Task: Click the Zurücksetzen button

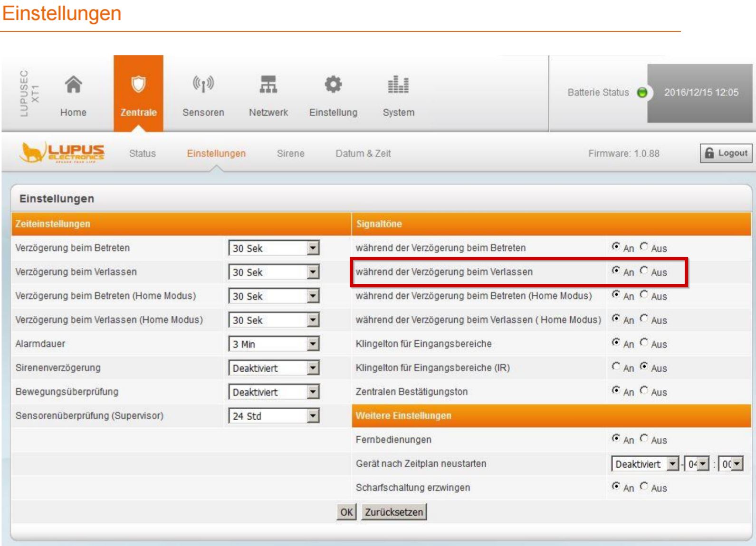Action: (x=393, y=512)
